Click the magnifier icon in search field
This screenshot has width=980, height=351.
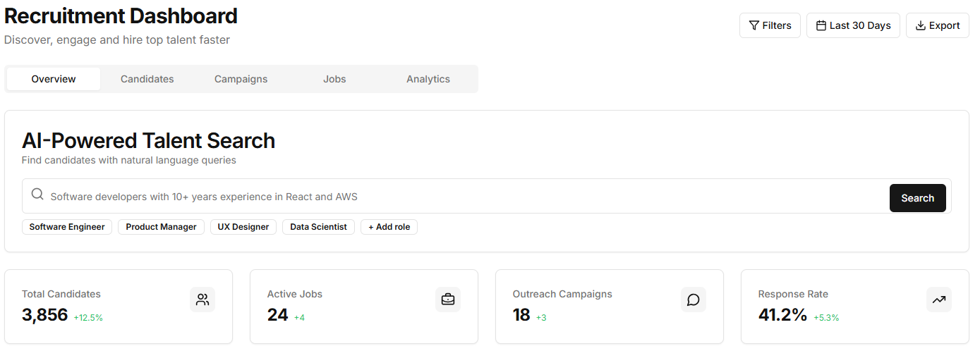pyautogui.click(x=37, y=195)
